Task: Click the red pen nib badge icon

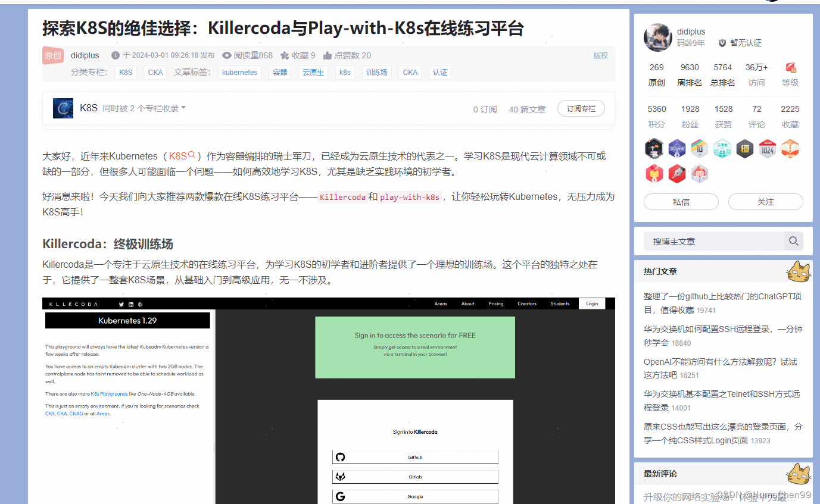Action: [676, 173]
